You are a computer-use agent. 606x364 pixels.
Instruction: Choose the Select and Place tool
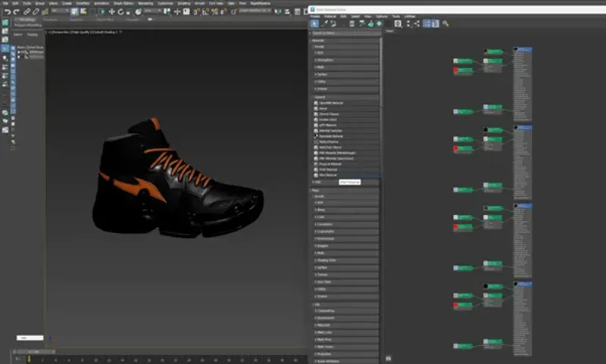click(x=139, y=12)
